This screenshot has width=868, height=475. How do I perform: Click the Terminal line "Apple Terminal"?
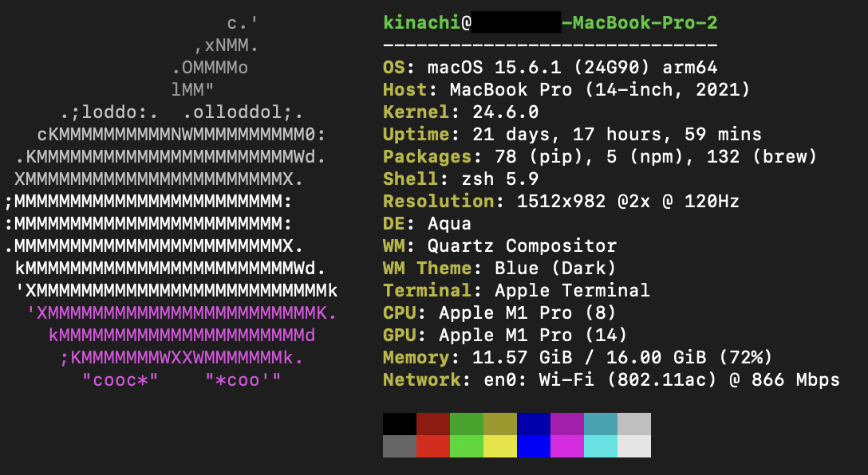click(x=516, y=290)
